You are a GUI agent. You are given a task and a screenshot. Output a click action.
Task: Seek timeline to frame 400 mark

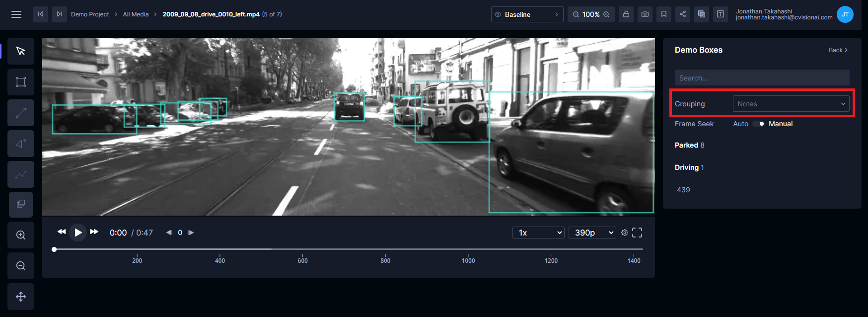click(x=220, y=249)
